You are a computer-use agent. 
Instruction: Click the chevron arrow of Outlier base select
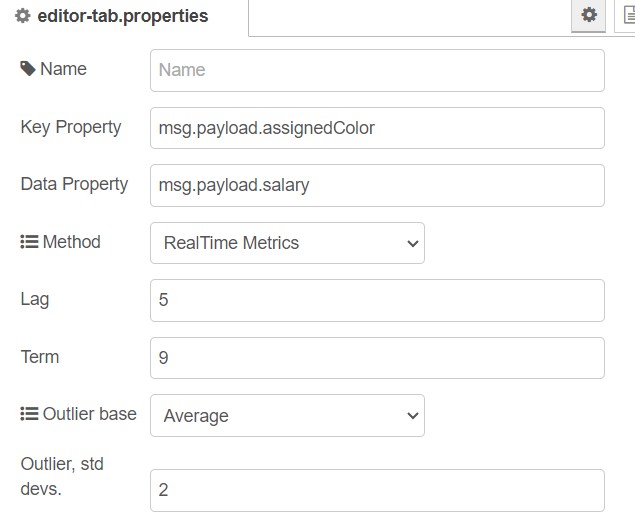point(413,416)
